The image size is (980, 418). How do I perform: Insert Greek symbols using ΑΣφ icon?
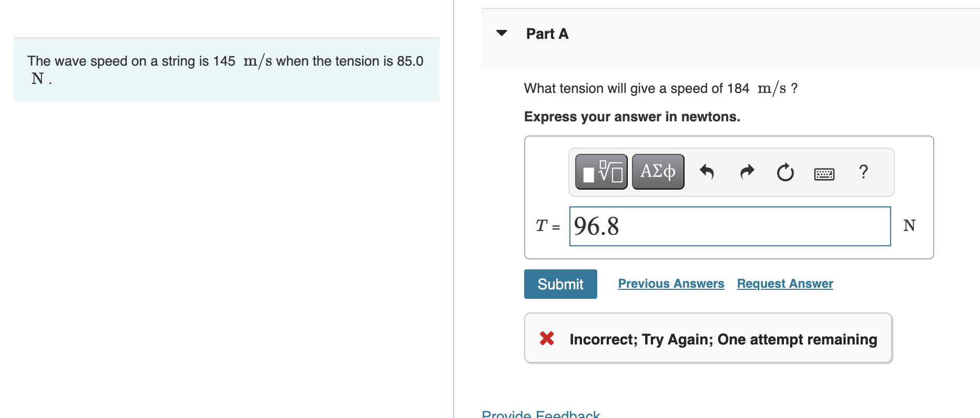coord(657,171)
